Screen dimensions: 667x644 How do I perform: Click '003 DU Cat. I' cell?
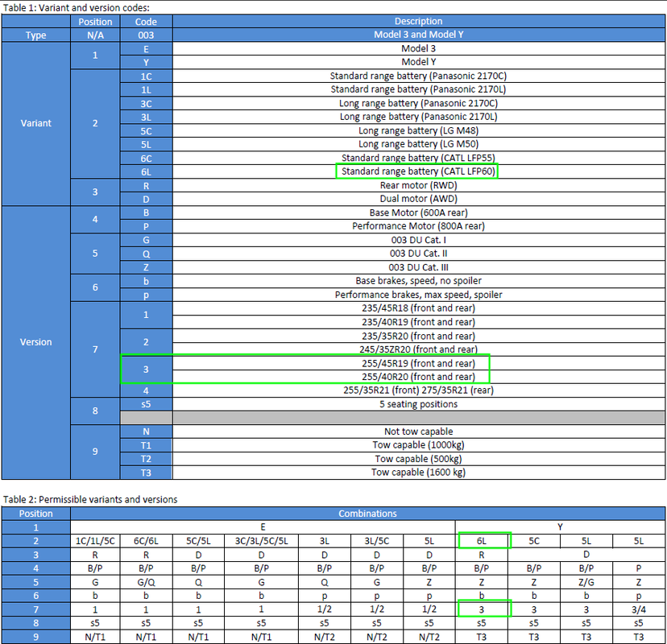pos(419,240)
